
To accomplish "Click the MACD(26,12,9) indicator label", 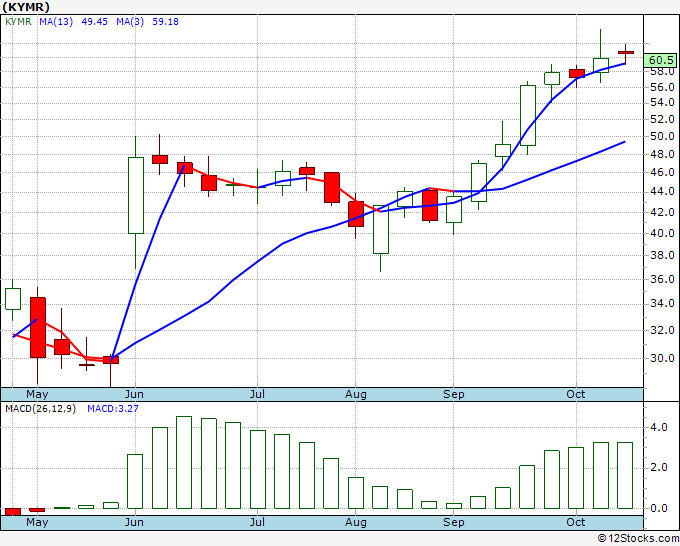I will (40, 409).
